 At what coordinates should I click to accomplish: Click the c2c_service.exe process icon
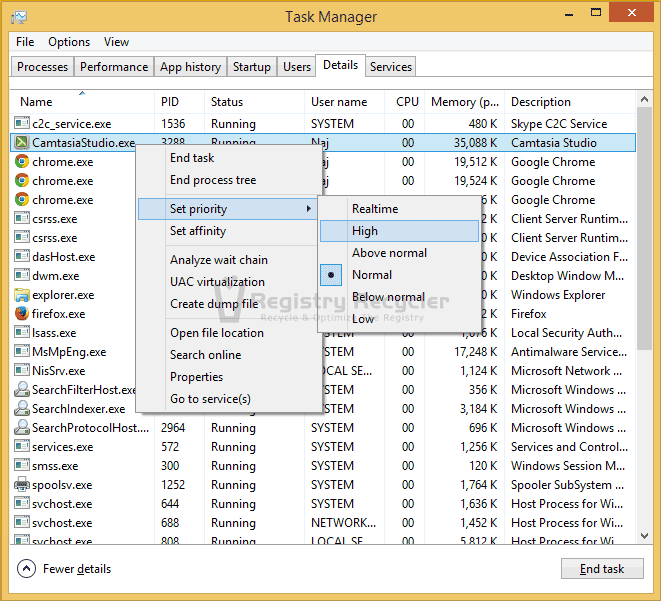click(x=21, y=123)
